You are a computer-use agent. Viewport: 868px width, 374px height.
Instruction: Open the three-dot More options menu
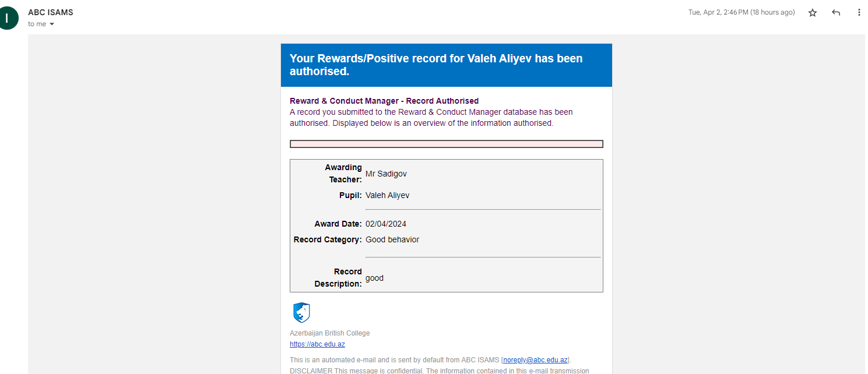coord(859,13)
